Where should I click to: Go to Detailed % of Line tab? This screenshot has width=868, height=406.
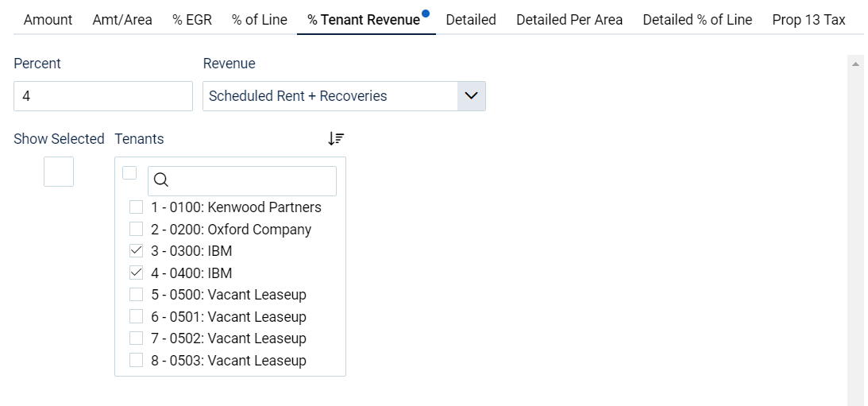(697, 20)
